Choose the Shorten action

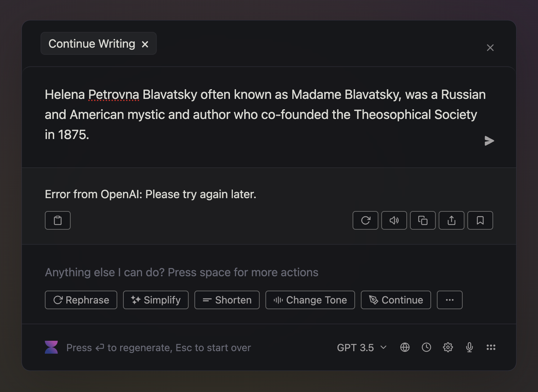pos(227,300)
